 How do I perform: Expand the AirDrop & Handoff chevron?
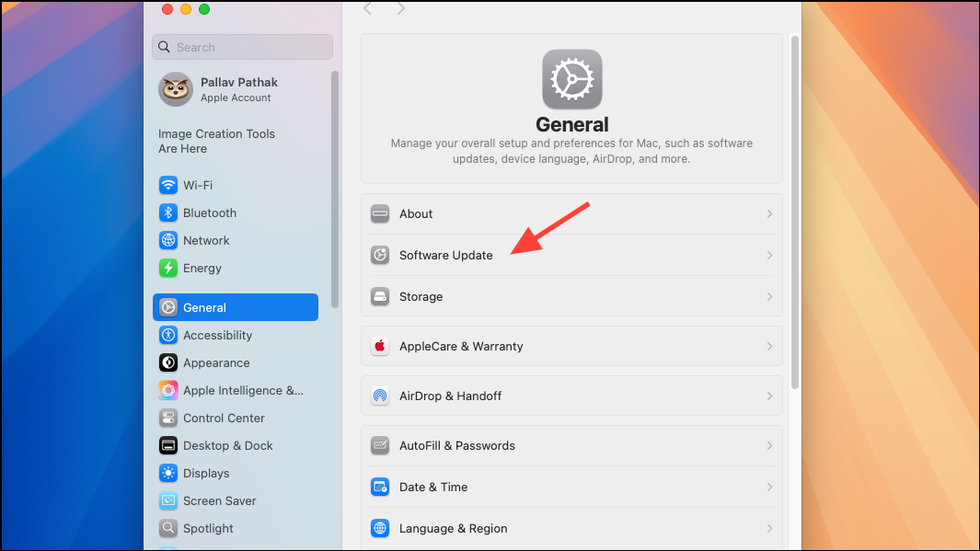click(x=769, y=396)
